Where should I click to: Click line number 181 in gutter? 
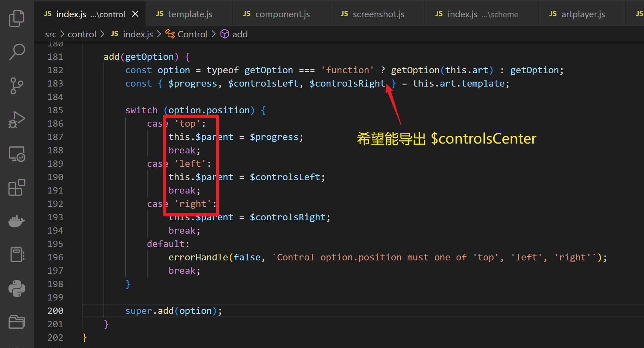click(x=55, y=57)
